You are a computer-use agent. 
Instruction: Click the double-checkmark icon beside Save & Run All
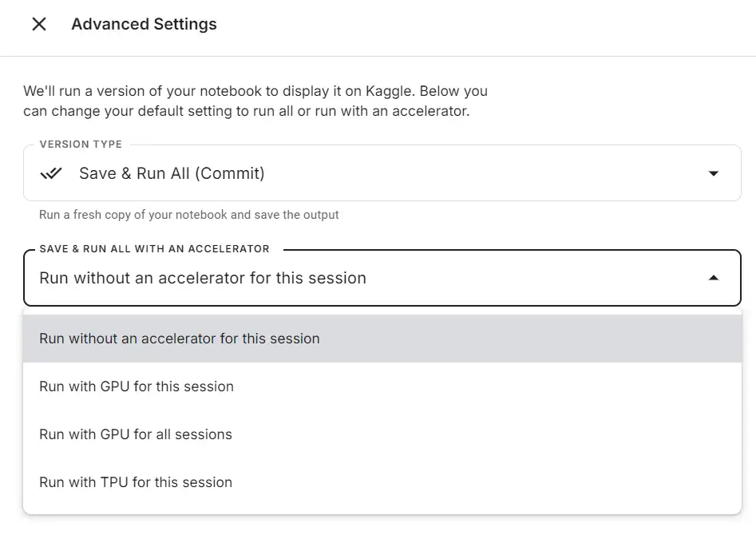[x=51, y=173]
